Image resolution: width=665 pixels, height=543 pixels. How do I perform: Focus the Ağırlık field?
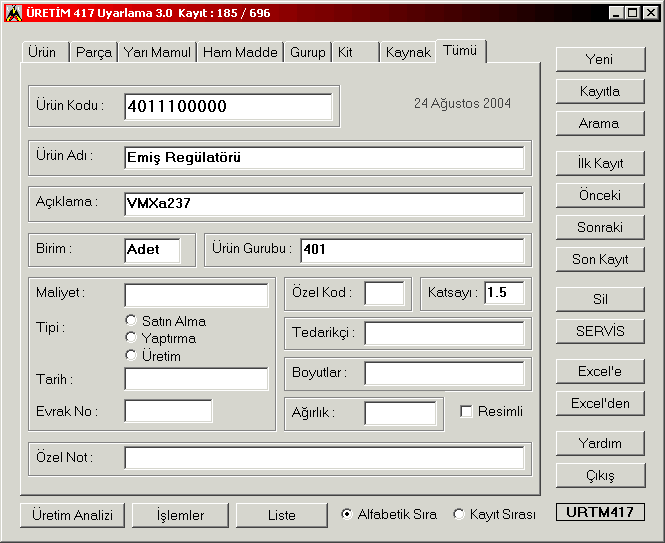click(x=400, y=414)
